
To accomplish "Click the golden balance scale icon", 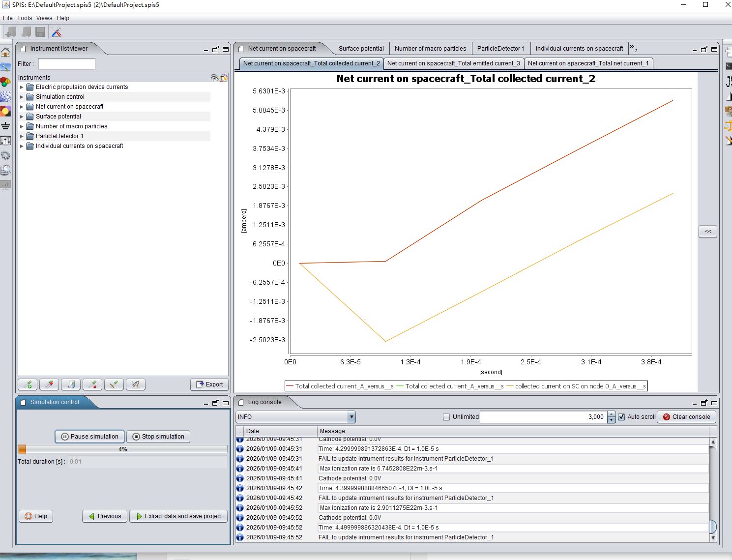I will point(728,126).
